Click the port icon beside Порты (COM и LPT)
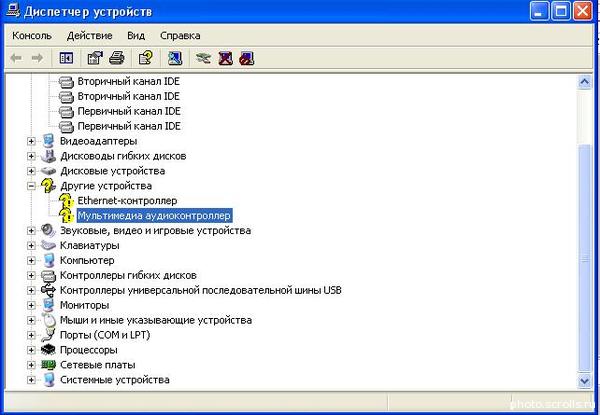This screenshot has width=600, height=415. tap(48, 335)
